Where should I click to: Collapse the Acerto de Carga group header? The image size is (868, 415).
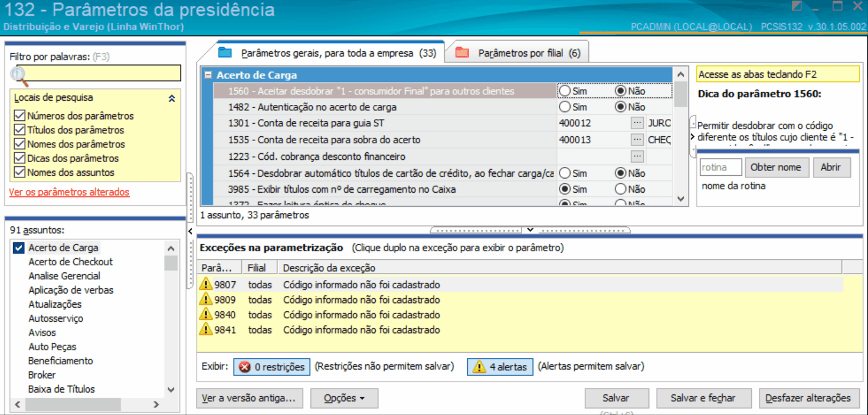(x=208, y=75)
